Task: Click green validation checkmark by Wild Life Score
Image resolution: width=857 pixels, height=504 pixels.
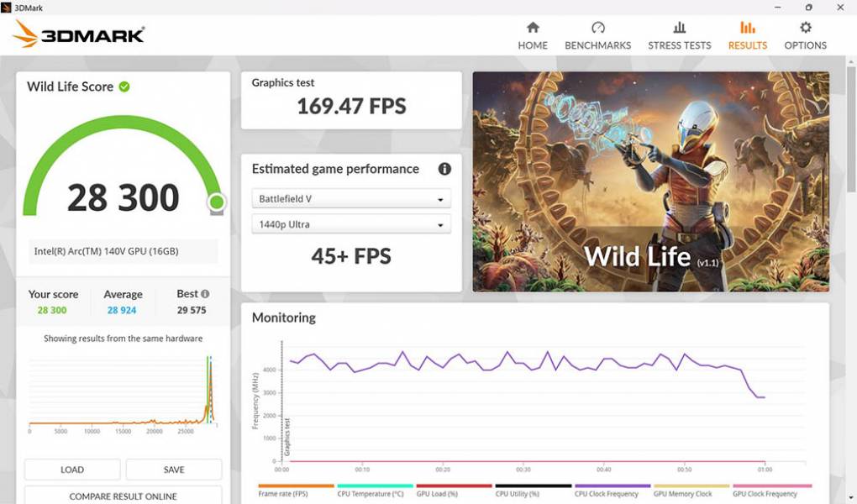Action: [x=124, y=87]
